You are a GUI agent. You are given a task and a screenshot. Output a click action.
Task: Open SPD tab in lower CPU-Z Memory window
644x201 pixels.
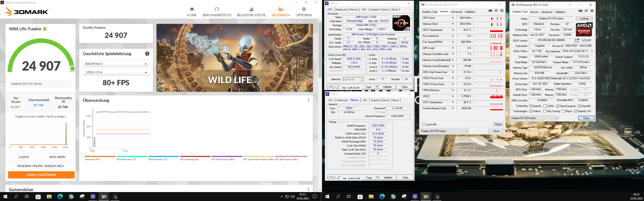365,100
